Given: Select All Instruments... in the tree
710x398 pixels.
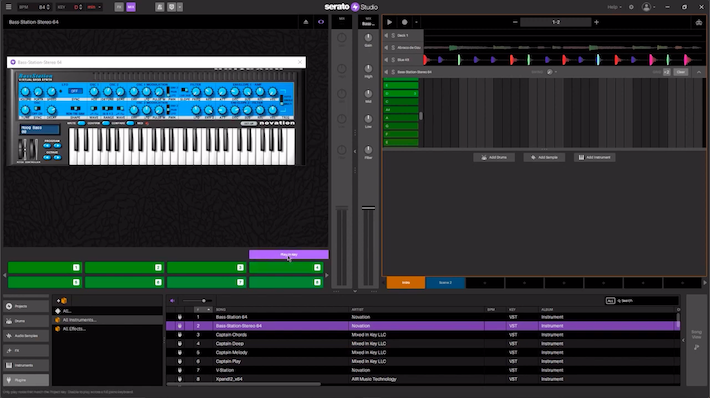Looking at the screenshot, I should tap(107, 320).
